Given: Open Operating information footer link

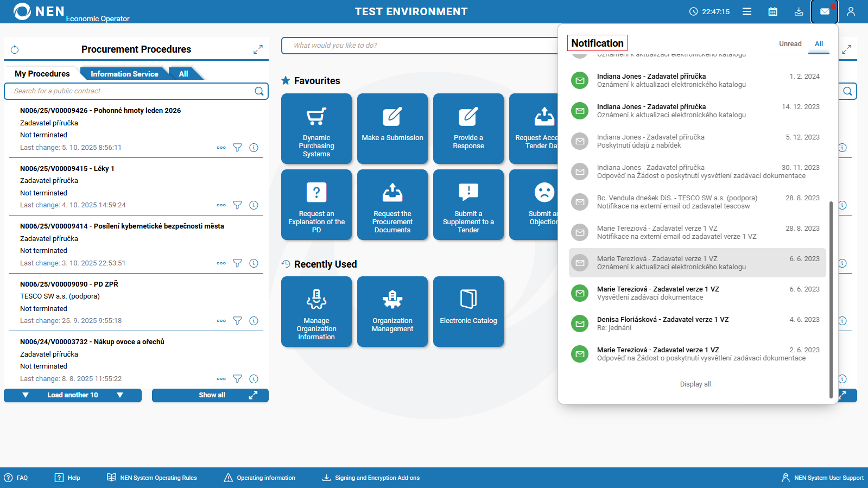Looking at the screenshot, I should 259,478.
